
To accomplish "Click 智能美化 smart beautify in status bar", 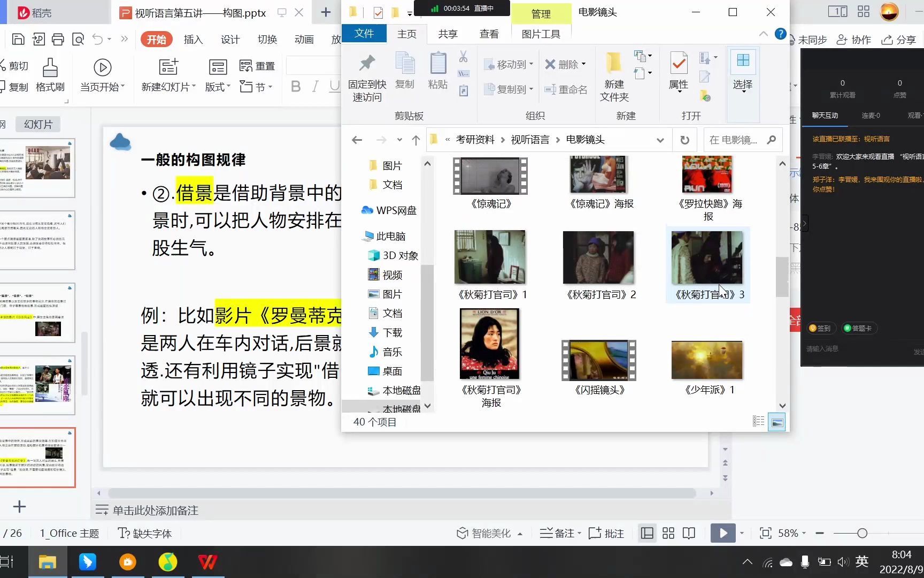I will [489, 533].
